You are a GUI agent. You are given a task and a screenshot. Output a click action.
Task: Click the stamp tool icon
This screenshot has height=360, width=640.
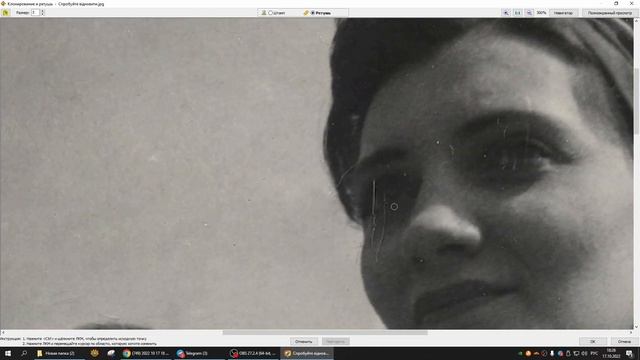(264, 13)
